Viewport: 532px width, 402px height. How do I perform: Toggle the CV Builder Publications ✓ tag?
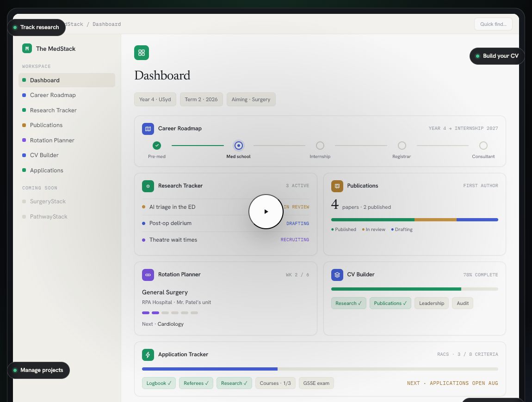click(x=390, y=304)
